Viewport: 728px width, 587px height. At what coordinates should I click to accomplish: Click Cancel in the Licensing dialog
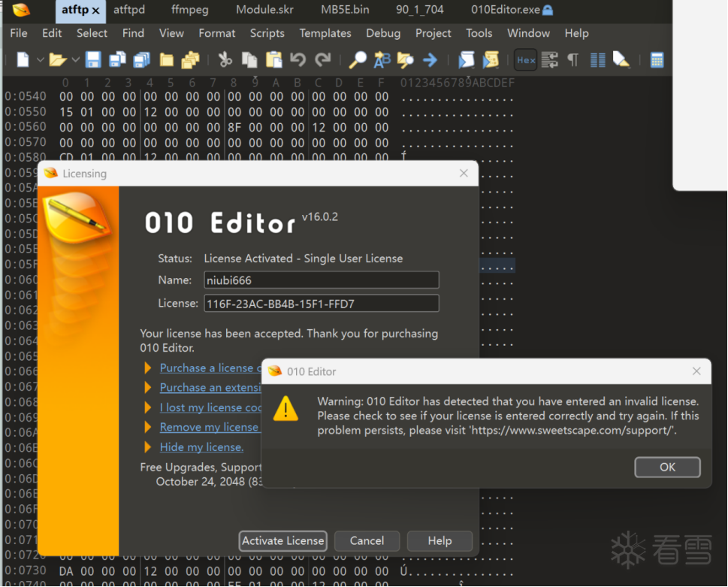tap(367, 541)
